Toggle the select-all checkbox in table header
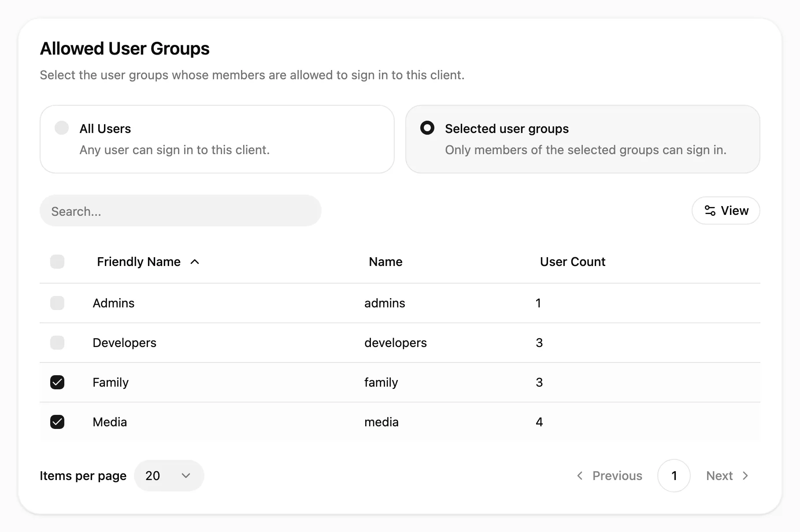Screen dimensions: 800x532 pos(57,262)
